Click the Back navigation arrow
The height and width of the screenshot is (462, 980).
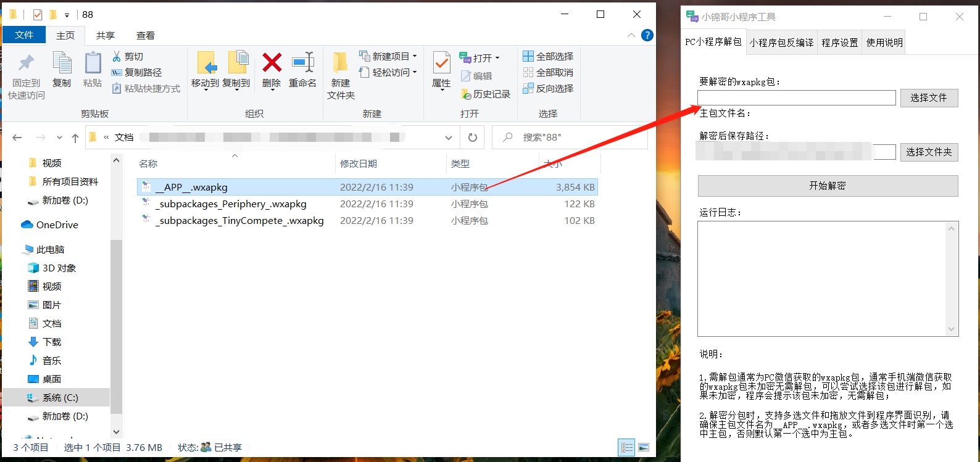click(17, 138)
